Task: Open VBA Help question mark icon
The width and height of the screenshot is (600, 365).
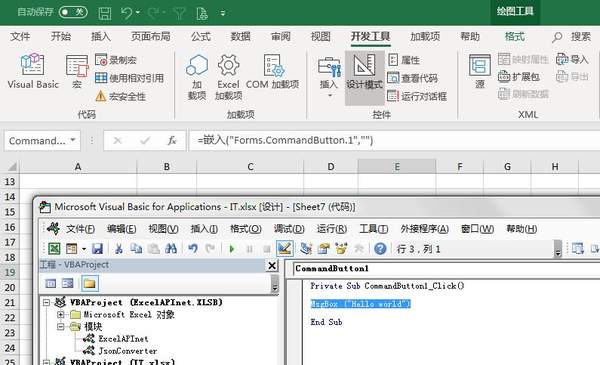Action: (x=380, y=249)
